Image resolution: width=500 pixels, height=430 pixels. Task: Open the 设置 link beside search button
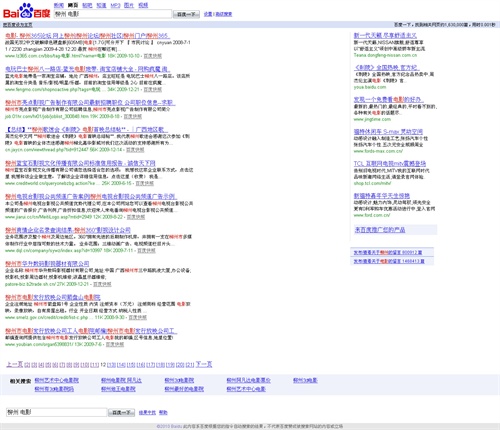[x=208, y=14]
